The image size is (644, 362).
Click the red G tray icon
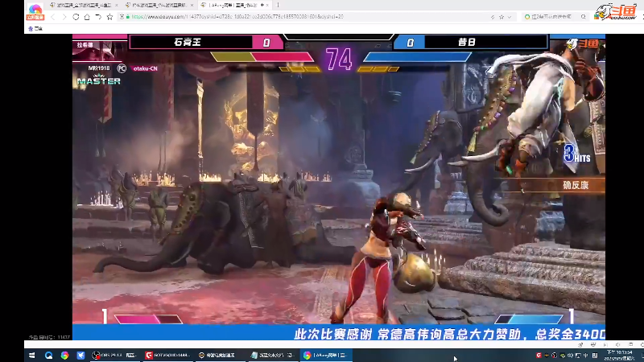(x=539, y=356)
